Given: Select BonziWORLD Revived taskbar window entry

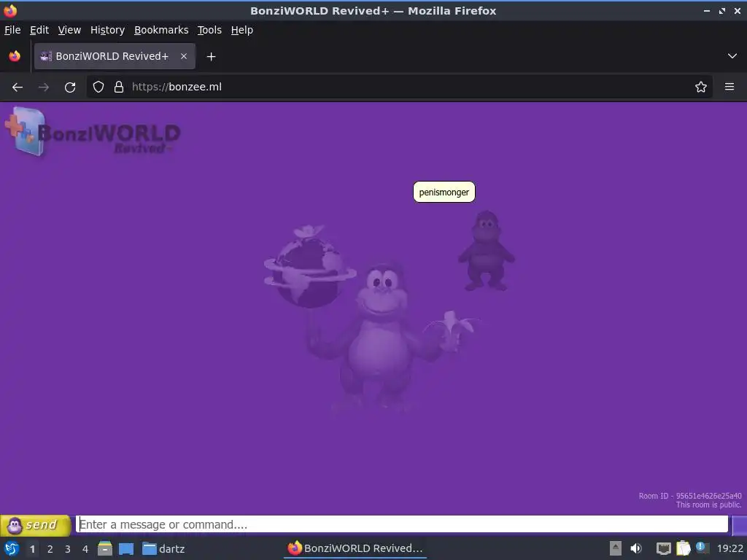Looking at the screenshot, I should [355, 548].
